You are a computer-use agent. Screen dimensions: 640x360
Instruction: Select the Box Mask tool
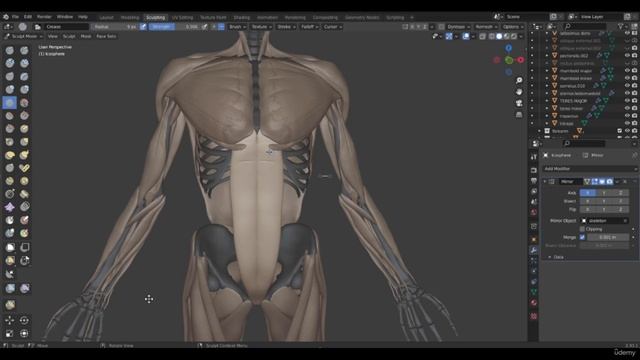point(10,247)
